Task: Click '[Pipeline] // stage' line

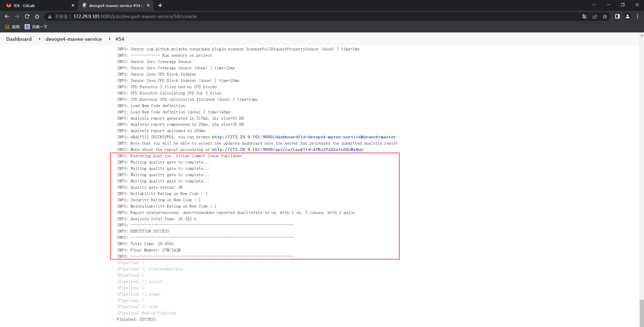Action: pyautogui.click(x=138, y=294)
